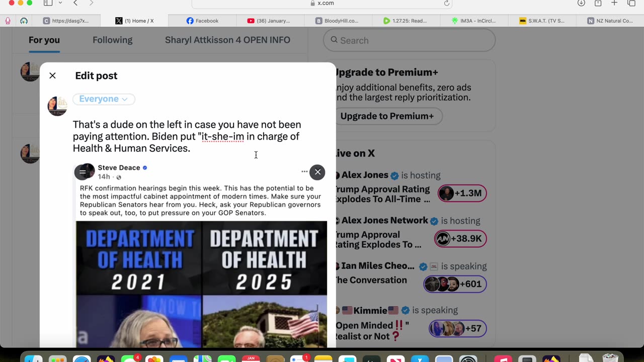Viewport: 644px width, 362px height.
Task: Click the Search magnifier icon
Action: [x=334, y=40]
